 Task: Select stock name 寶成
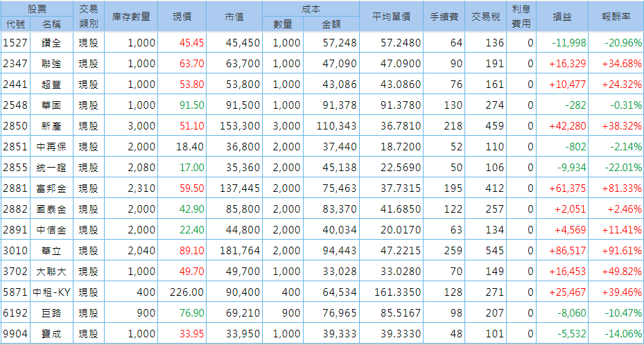(51, 334)
